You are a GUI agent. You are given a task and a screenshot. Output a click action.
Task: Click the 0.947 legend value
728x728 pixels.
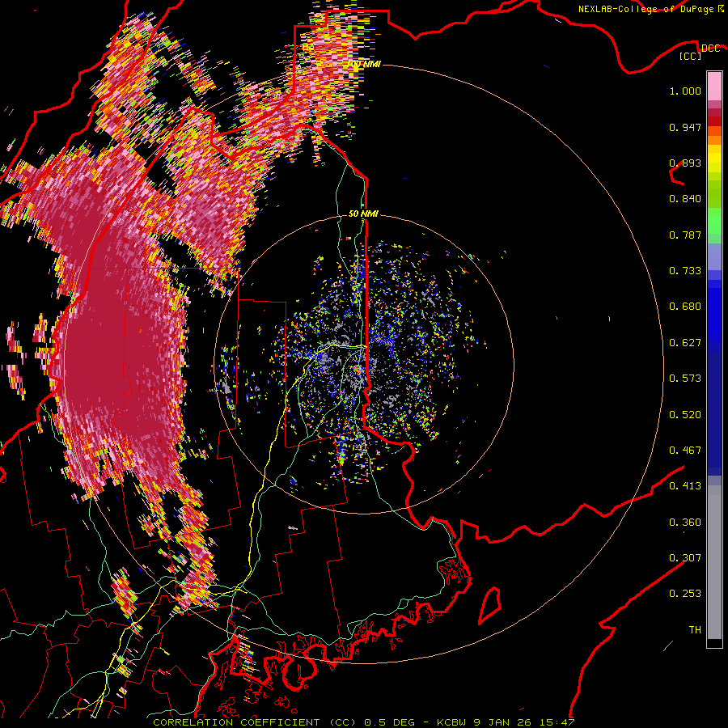(685, 127)
